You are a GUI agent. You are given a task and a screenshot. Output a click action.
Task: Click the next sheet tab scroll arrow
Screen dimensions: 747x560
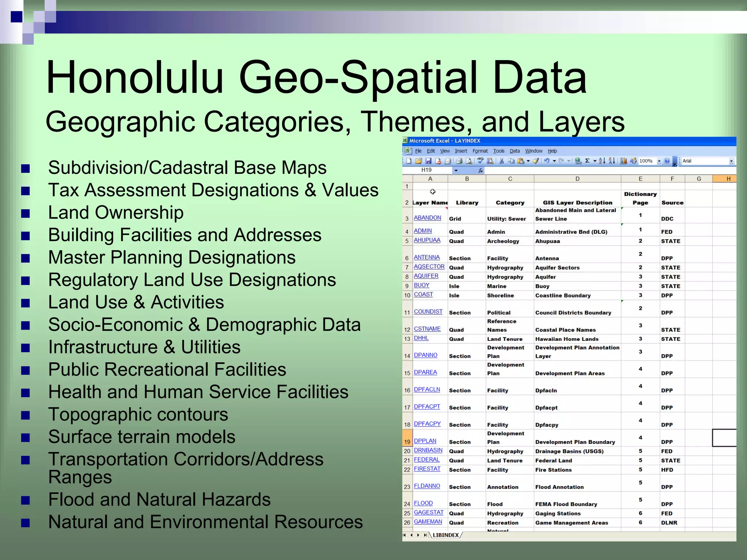418,535
